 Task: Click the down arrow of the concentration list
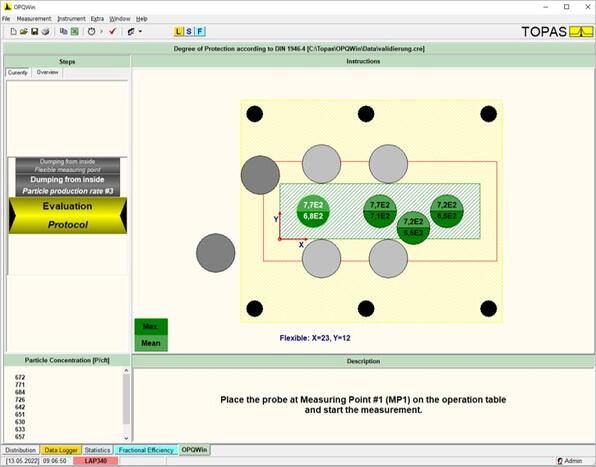click(126, 438)
